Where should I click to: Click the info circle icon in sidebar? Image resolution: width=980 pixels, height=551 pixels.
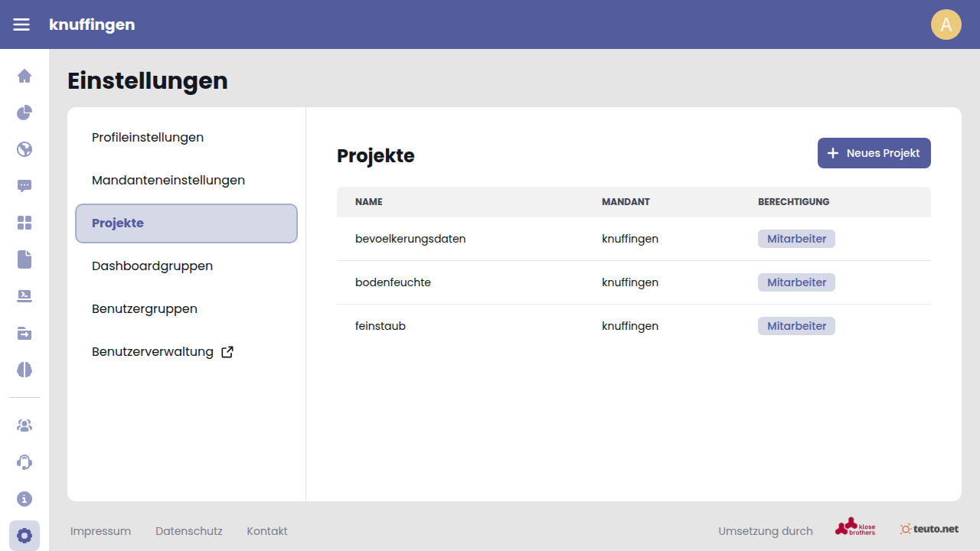coord(24,499)
